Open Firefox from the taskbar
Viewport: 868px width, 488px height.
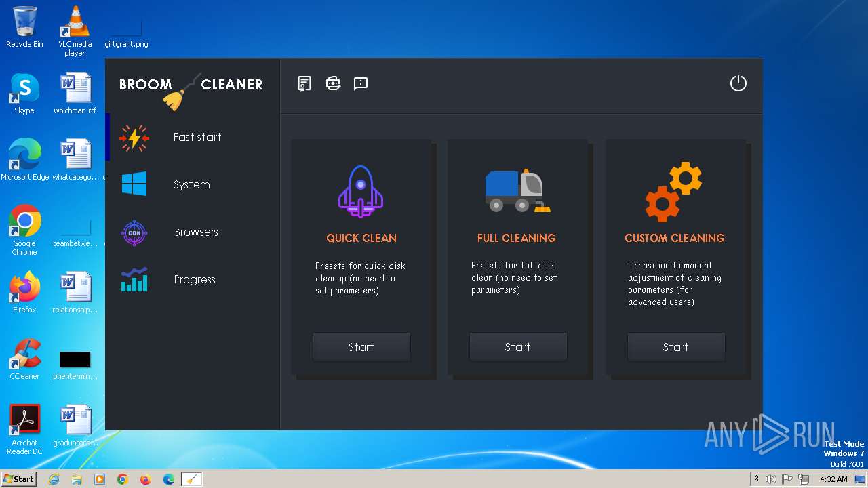coord(146,479)
